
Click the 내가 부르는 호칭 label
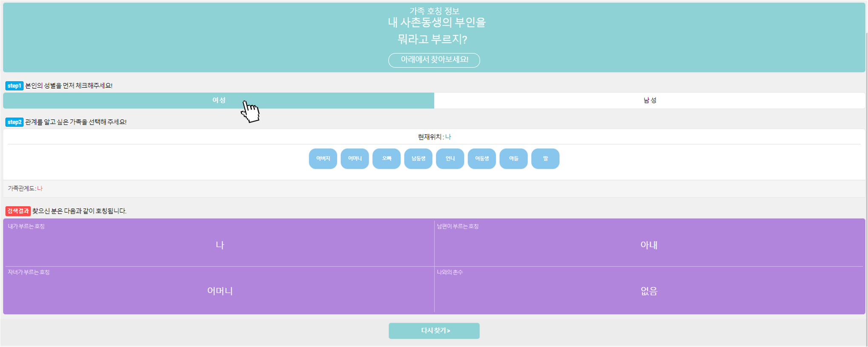point(26,226)
